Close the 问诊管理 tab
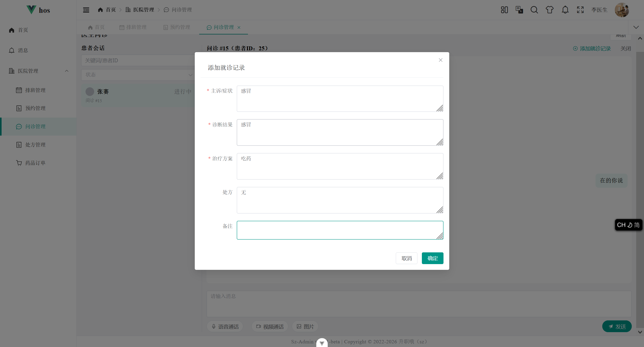644x347 pixels. pyautogui.click(x=239, y=27)
